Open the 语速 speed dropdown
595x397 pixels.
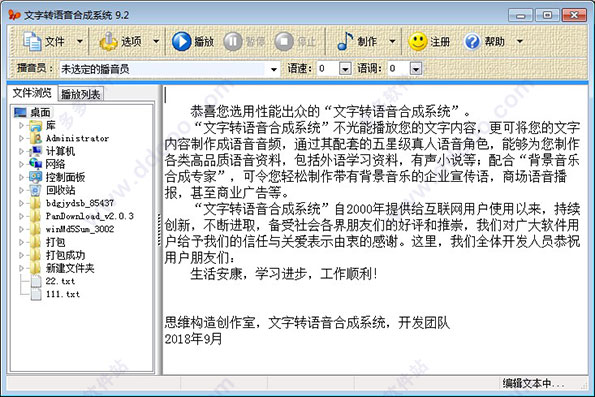coord(345,69)
